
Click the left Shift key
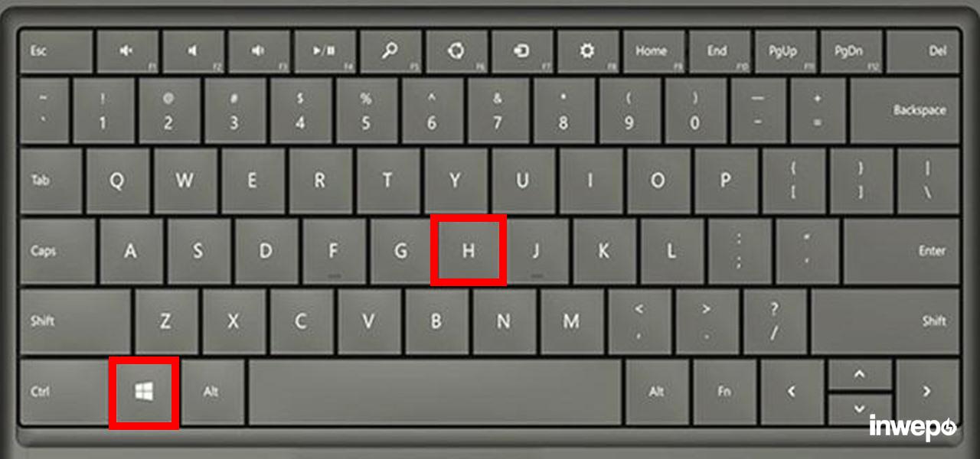[76, 321]
